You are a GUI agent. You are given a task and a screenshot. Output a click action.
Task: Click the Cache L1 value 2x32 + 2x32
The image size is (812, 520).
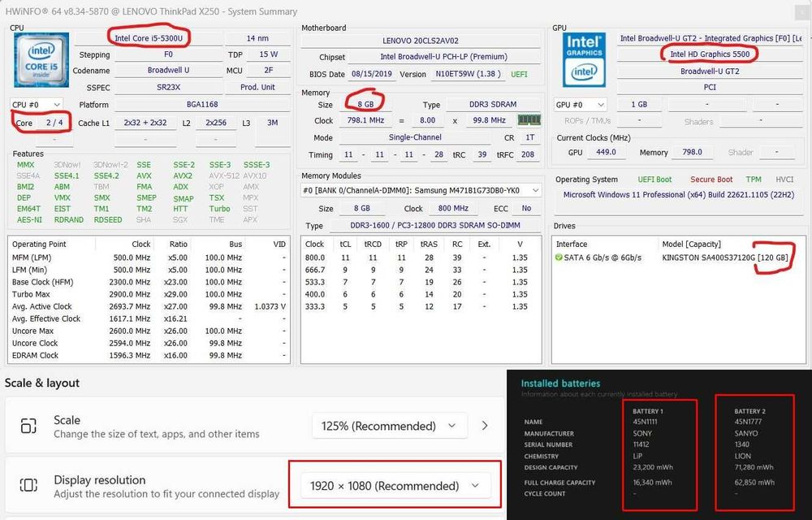(x=145, y=123)
